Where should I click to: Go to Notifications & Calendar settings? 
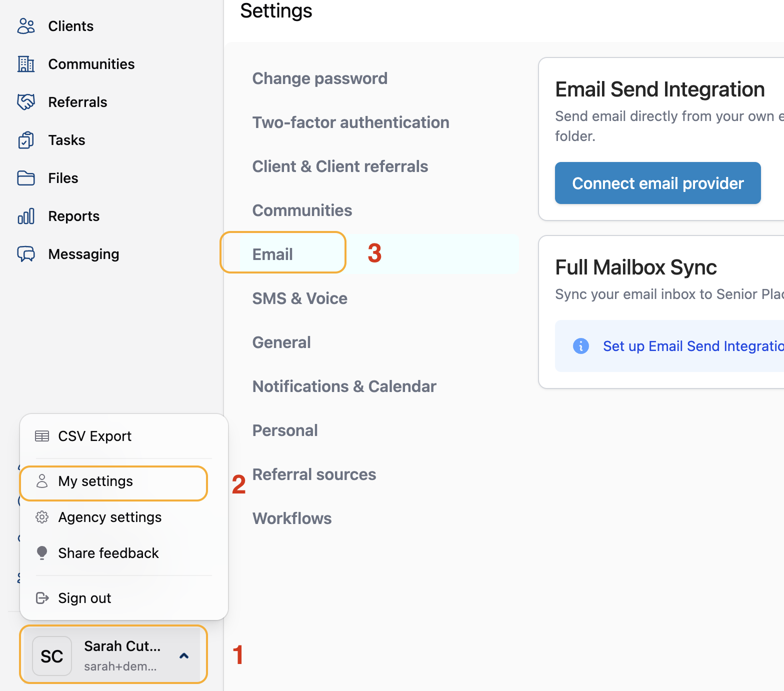pos(344,386)
